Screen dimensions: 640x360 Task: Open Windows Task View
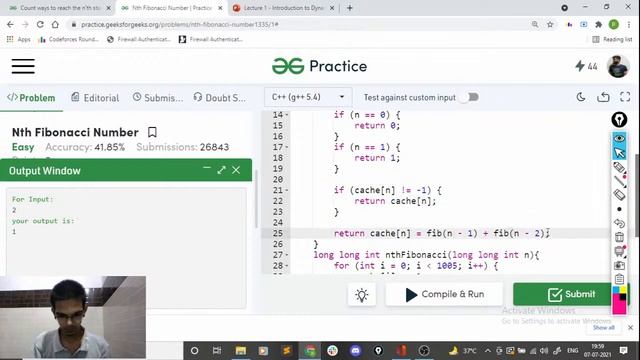(217, 351)
